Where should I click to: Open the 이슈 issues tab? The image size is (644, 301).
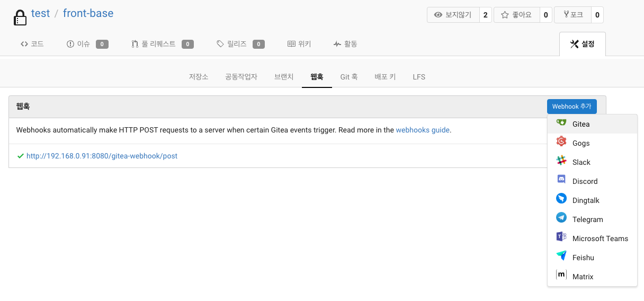click(x=87, y=44)
